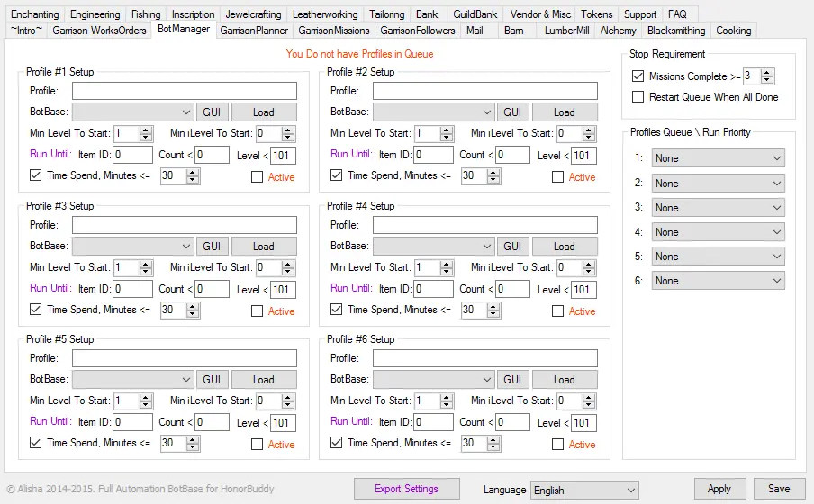Click GUI button in Profile #6
The width and height of the screenshot is (814, 504).
(512, 380)
